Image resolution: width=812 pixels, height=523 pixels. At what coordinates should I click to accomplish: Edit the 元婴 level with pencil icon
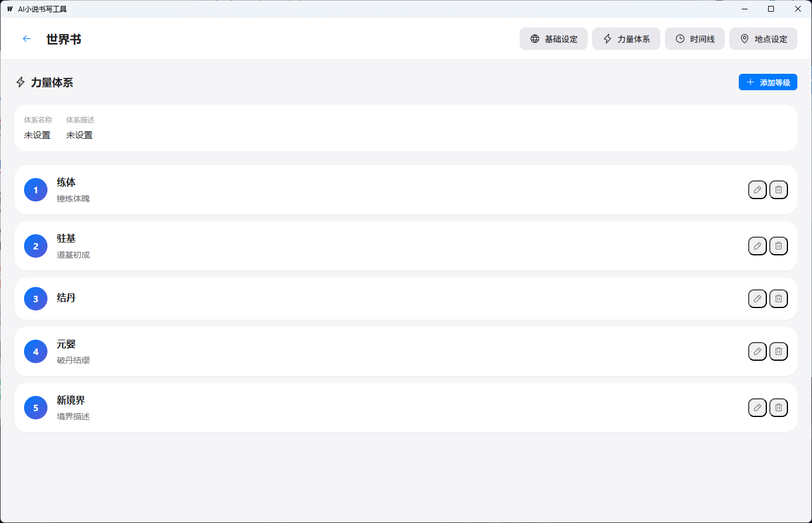point(757,351)
